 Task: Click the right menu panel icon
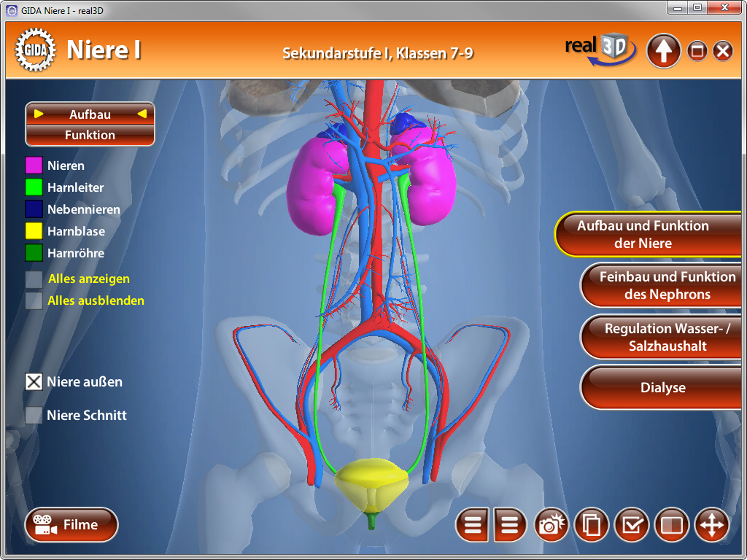tap(510, 525)
